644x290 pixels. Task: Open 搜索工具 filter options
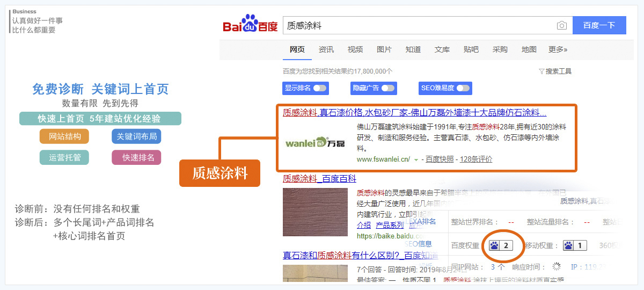555,71
